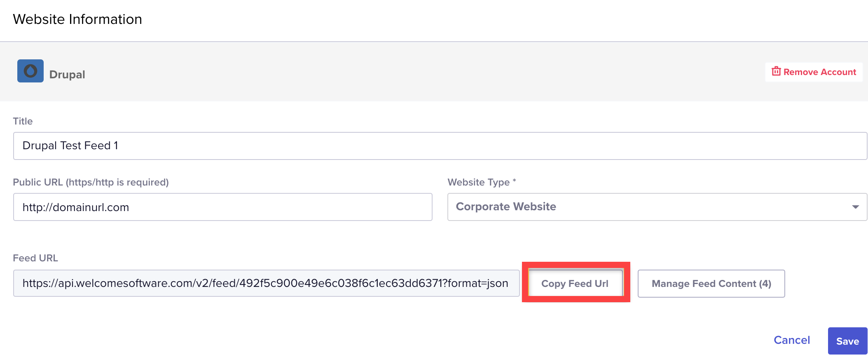Click the gray Drupal account header bar
868x357 pixels.
tap(434, 71)
